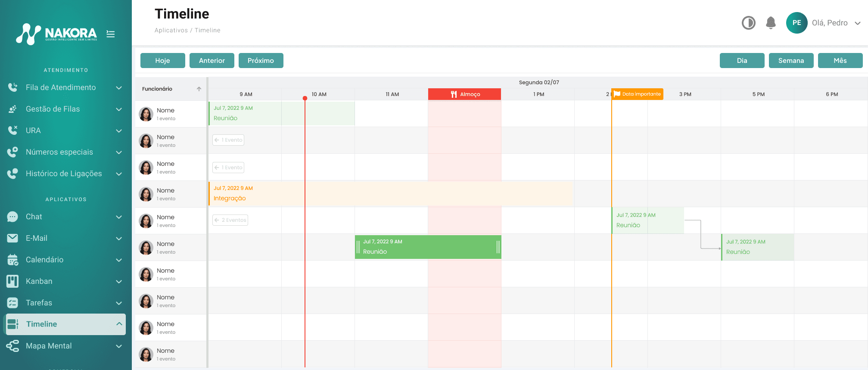
Task: Click the 2 Eventos back indicator
Action: tap(230, 220)
